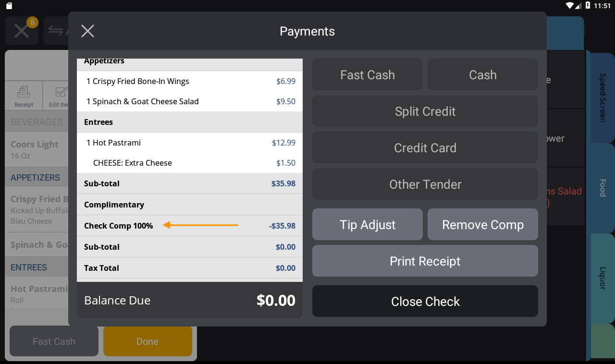Open the APPETIZERS category header

click(36, 177)
